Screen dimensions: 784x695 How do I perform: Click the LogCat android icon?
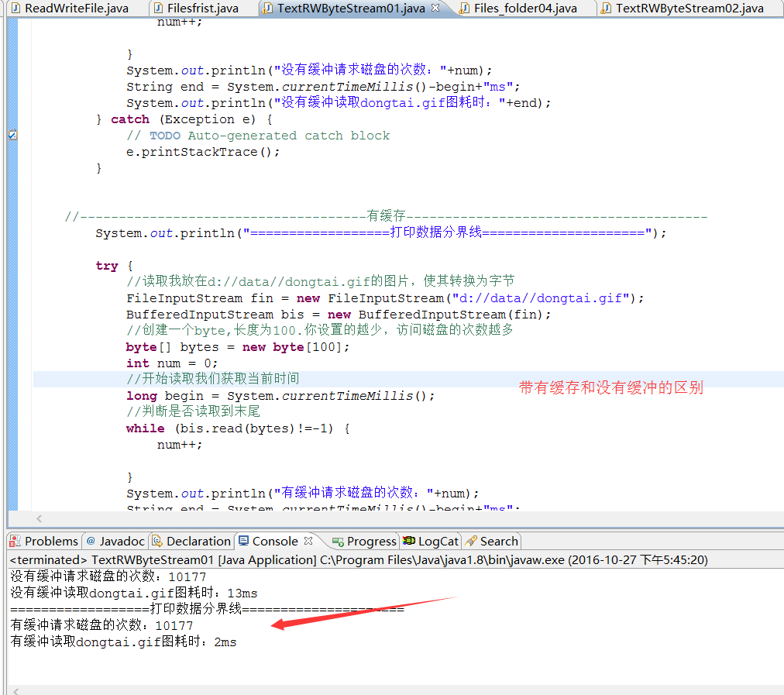point(409,541)
